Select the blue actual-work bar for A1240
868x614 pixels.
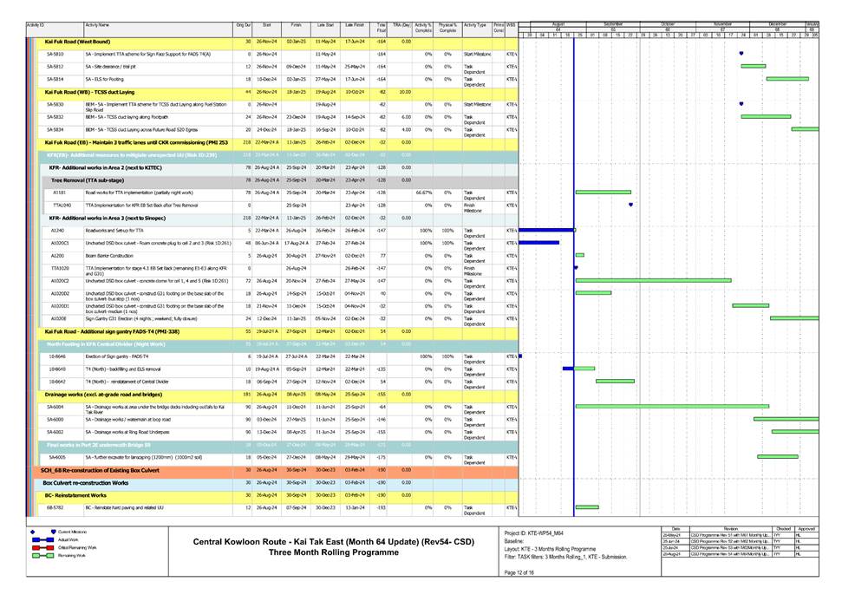click(x=546, y=230)
